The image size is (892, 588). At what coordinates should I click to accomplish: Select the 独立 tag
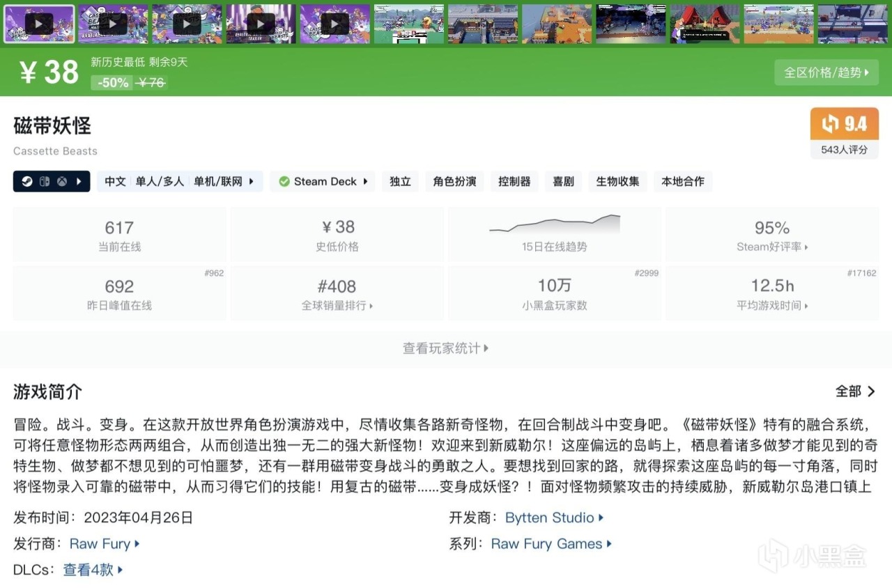pyautogui.click(x=400, y=182)
